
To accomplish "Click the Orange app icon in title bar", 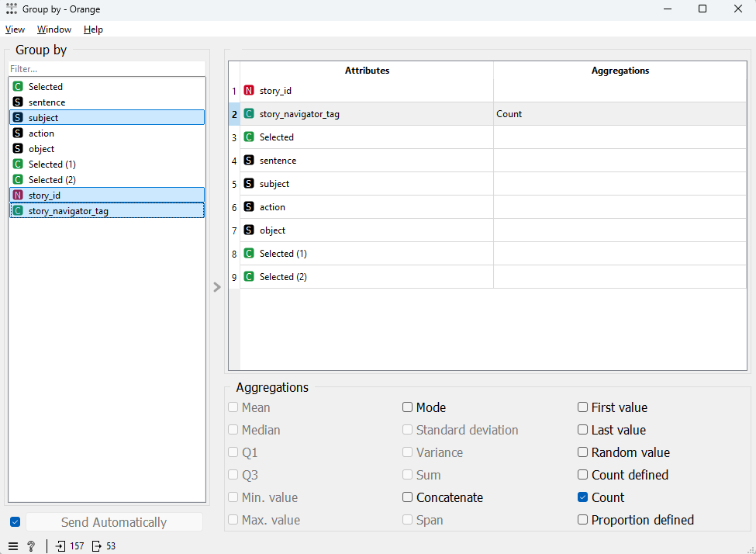I will 12,9.
